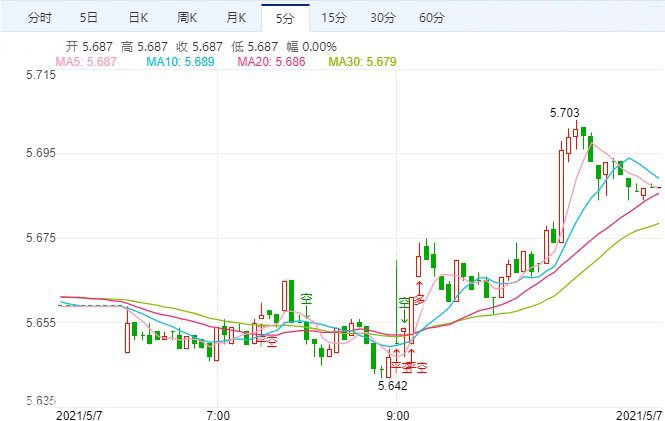Select the 日K daily candlestick tab
This screenshot has width=665, height=421.
point(139,18)
